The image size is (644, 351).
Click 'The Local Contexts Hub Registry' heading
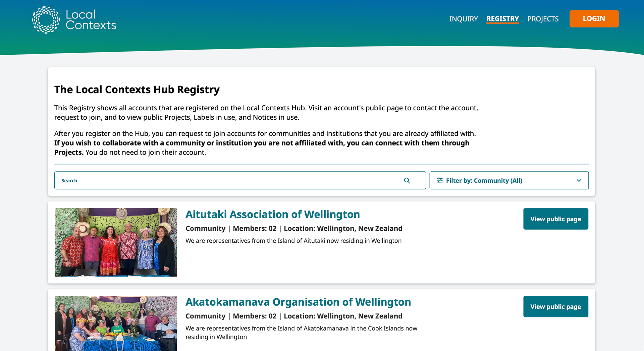click(137, 90)
